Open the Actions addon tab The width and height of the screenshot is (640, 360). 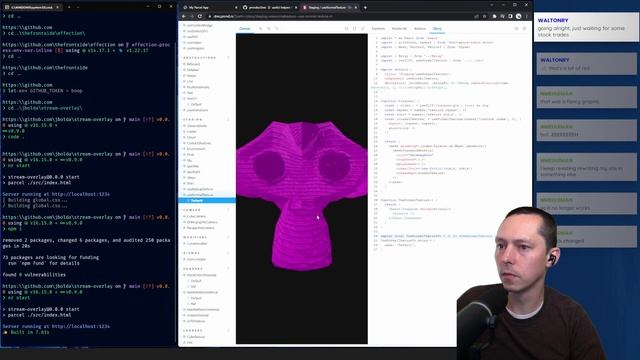[420, 29]
